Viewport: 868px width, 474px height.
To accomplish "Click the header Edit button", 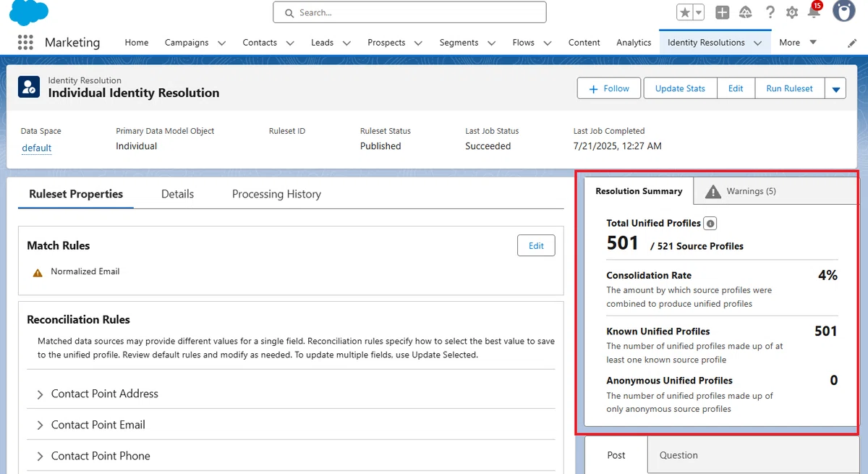I will [x=736, y=88].
